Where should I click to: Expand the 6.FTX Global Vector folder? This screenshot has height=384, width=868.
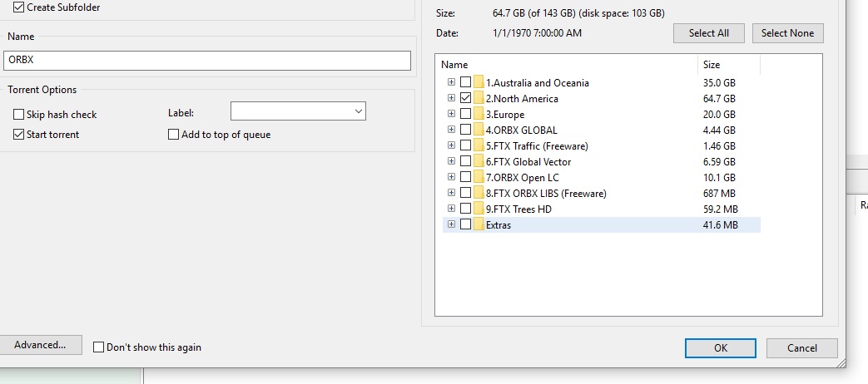pyautogui.click(x=451, y=160)
